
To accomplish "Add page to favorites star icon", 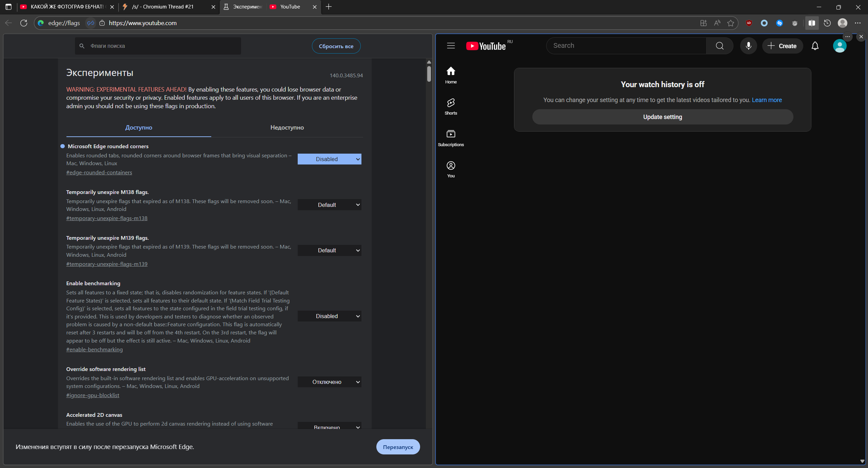I will 730,23.
